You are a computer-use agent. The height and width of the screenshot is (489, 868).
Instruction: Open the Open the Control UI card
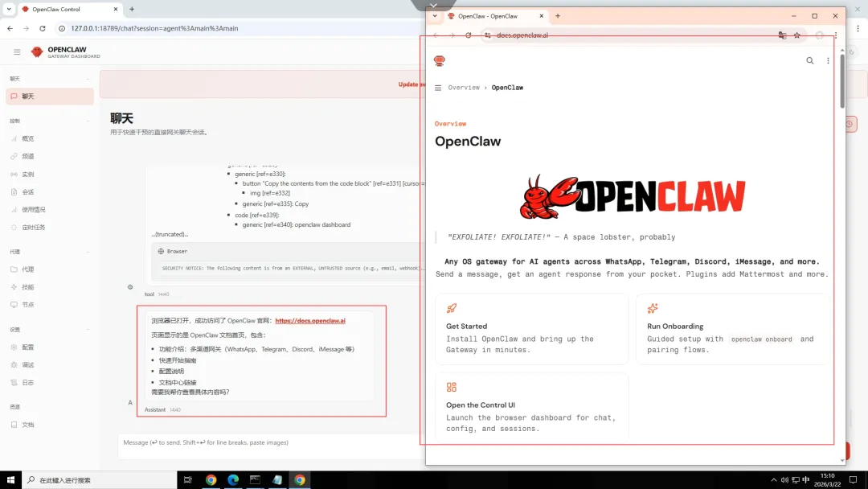pos(531,408)
